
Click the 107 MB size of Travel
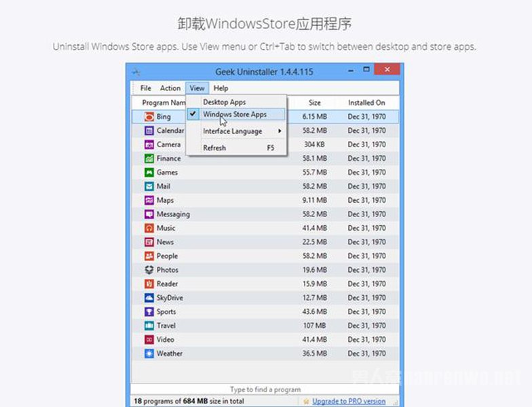[315, 326]
